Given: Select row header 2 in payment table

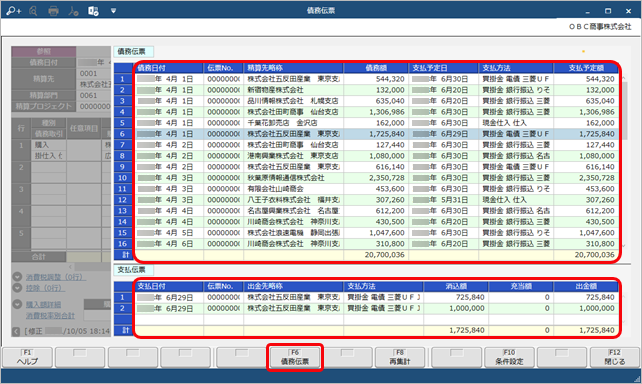Looking at the screenshot, I should 122,308.
